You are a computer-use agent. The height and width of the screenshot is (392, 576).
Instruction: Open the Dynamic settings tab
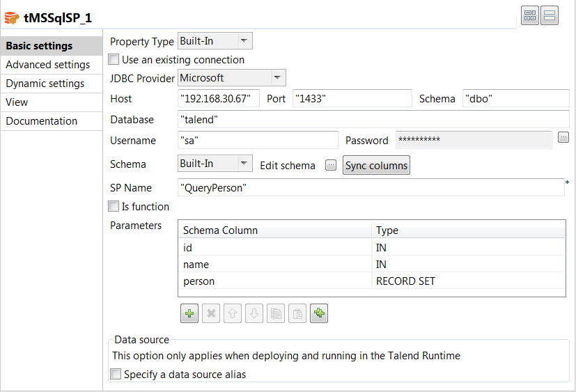click(x=45, y=84)
